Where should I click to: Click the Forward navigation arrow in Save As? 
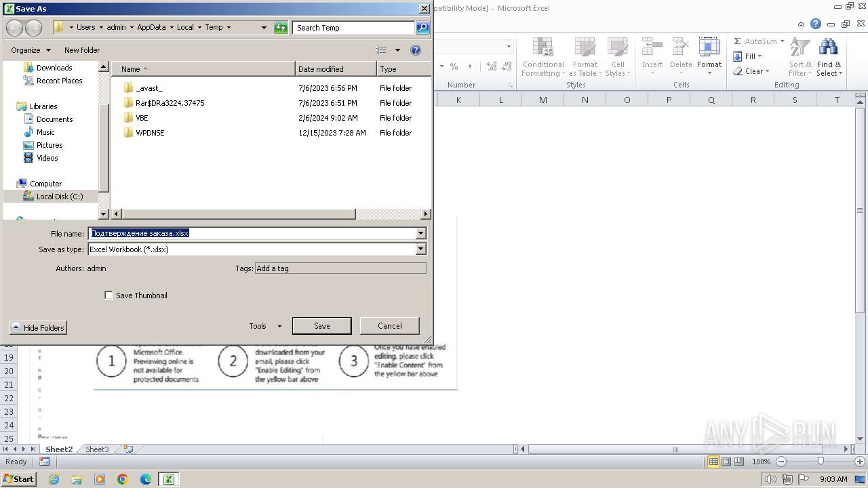pos(33,28)
